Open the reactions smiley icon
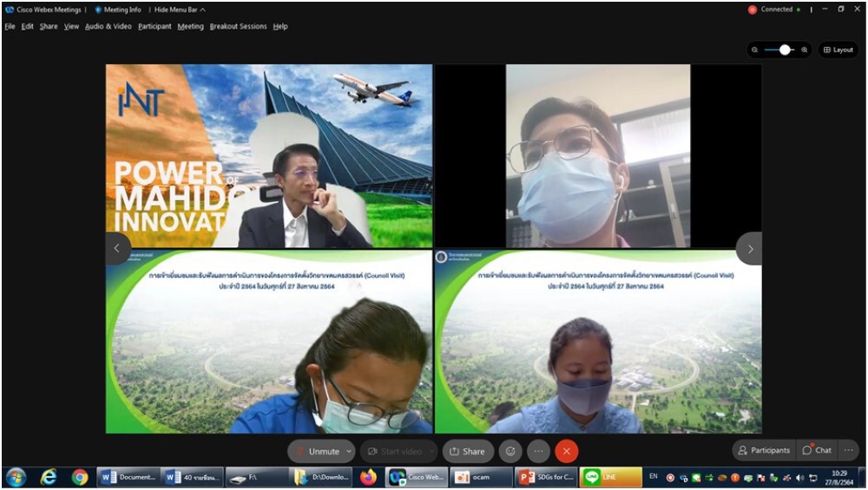The width and height of the screenshot is (868, 490). [x=510, y=451]
